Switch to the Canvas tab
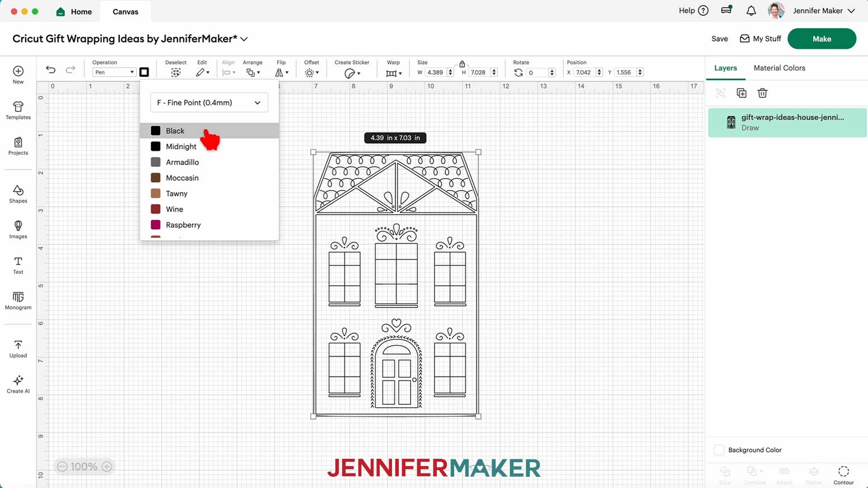 pos(125,12)
